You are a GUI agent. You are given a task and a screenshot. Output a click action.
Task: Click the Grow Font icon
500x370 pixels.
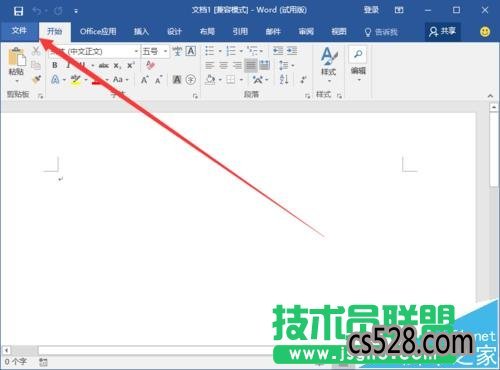(x=144, y=80)
